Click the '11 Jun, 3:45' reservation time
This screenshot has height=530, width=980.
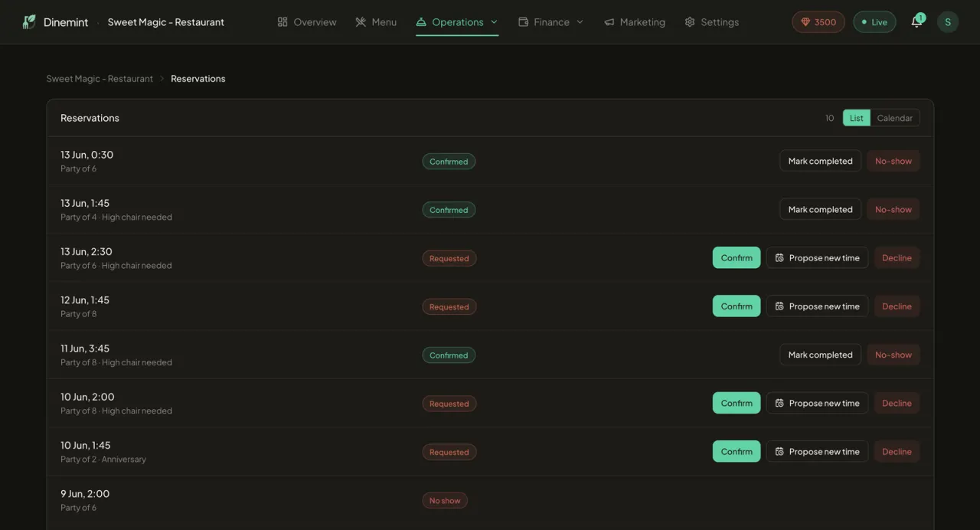(85, 348)
